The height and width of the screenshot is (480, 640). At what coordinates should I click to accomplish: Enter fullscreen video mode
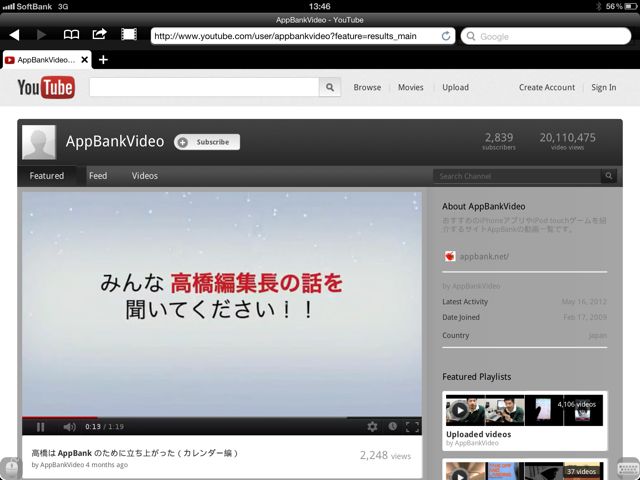click(x=412, y=427)
